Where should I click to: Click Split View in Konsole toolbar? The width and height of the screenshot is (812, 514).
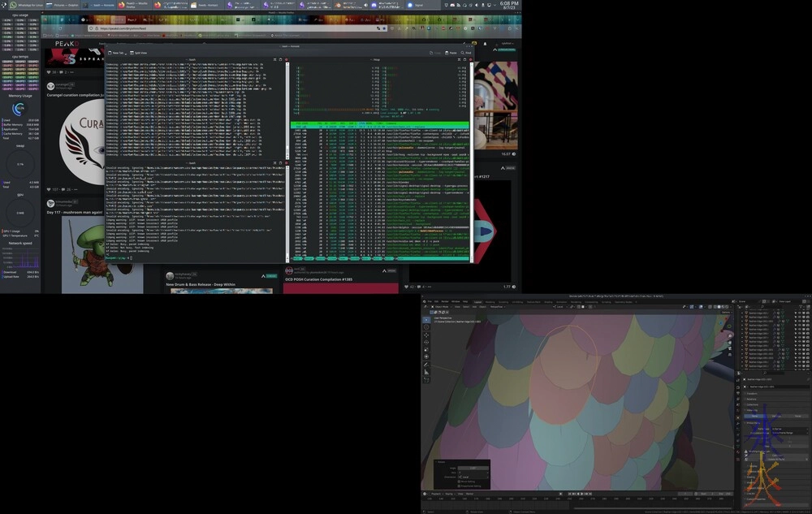point(138,52)
